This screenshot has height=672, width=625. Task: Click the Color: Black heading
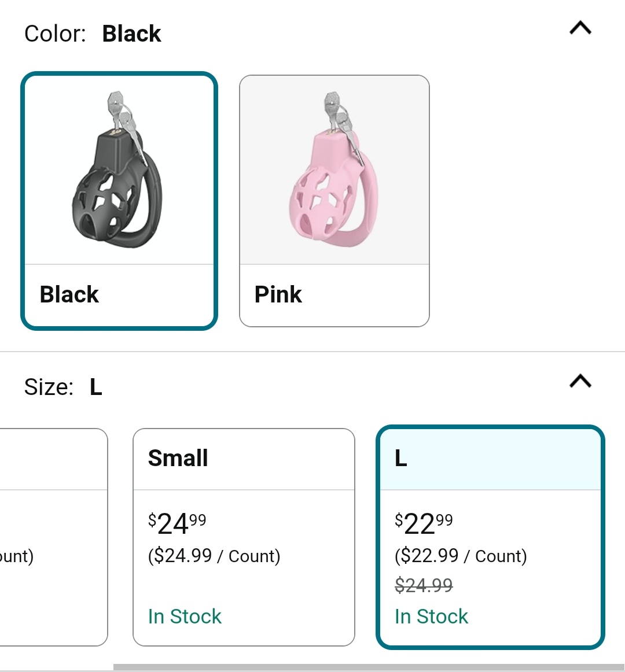pyautogui.click(x=93, y=34)
